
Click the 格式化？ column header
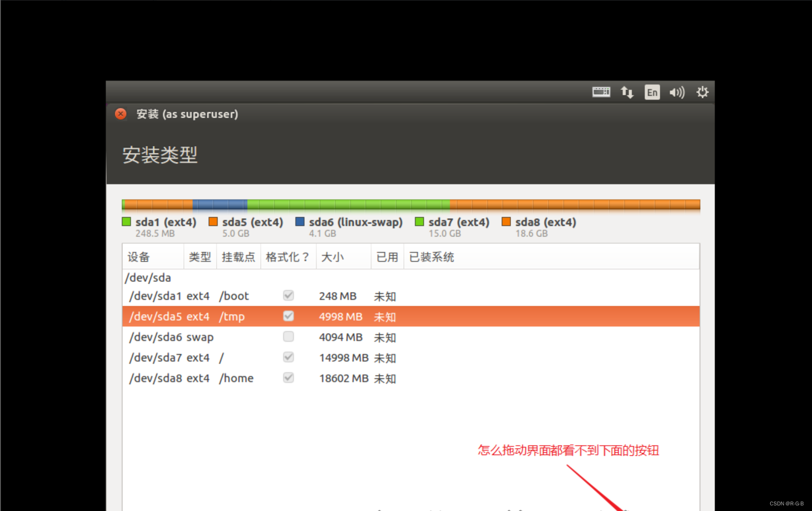288,257
